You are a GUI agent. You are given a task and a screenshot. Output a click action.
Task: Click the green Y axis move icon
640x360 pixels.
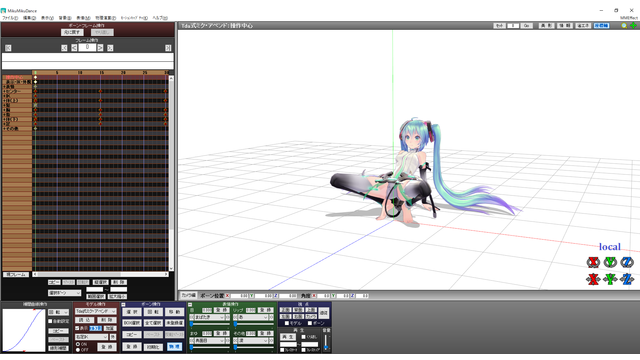[x=610, y=279]
